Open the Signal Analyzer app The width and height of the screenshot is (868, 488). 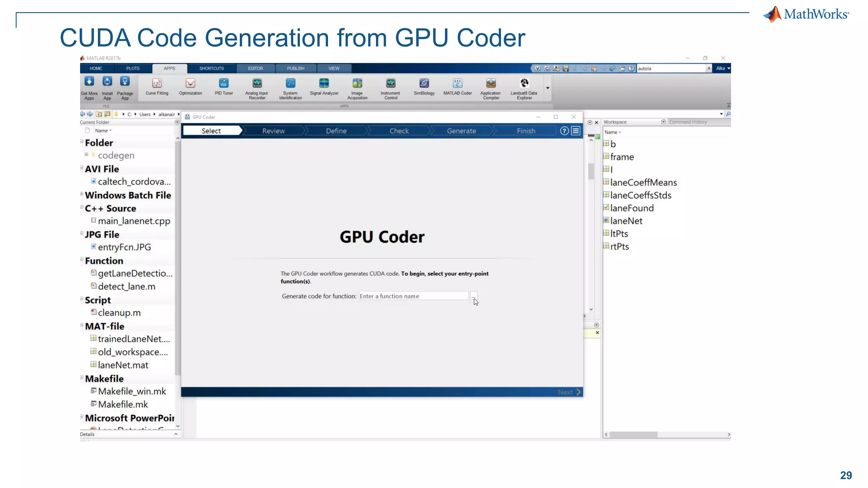coord(324,87)
